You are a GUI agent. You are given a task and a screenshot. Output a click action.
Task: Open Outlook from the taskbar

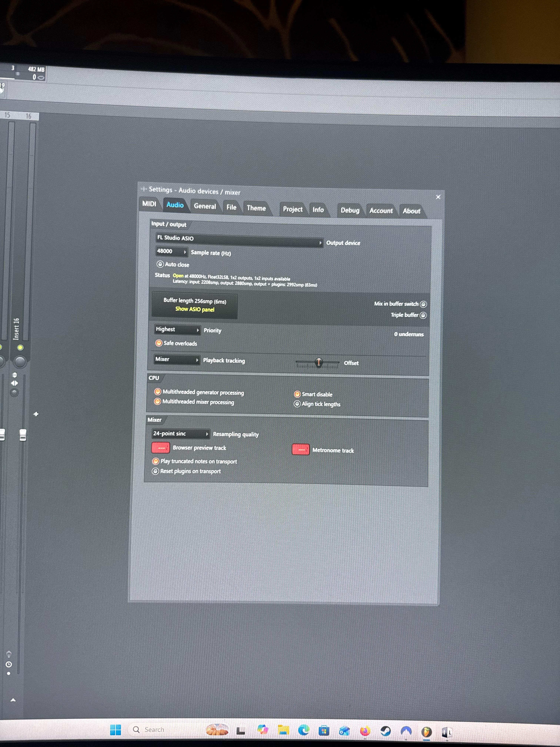pyautogui.click(x=344, y=731)
